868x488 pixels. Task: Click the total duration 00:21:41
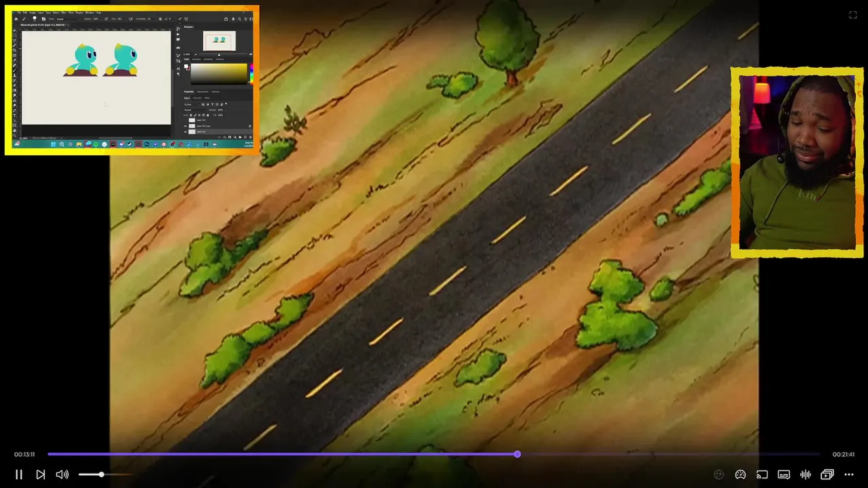click(x=844, y=454)
